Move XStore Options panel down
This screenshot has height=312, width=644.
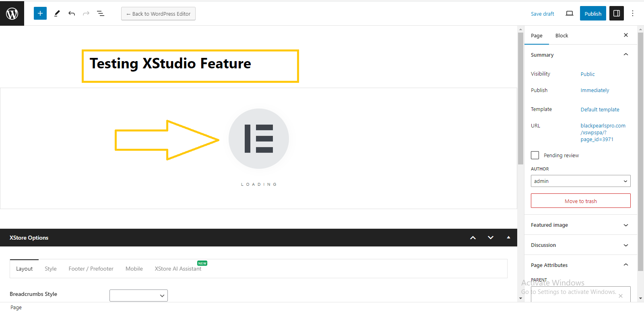coord(491,238)
